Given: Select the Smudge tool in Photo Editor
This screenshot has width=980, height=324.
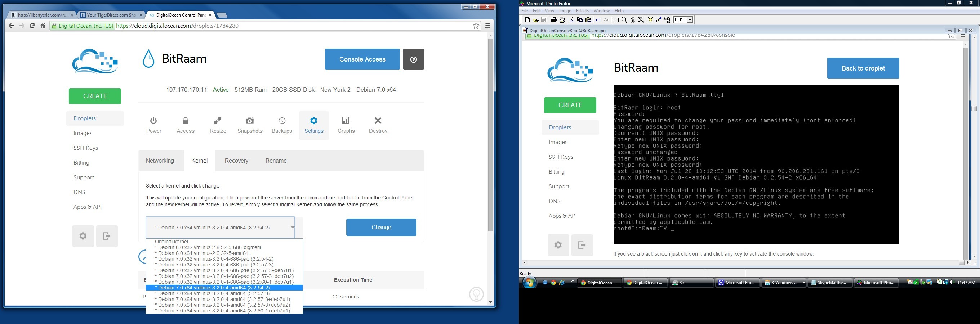Looking at the screenshot, I should (633, 20).
